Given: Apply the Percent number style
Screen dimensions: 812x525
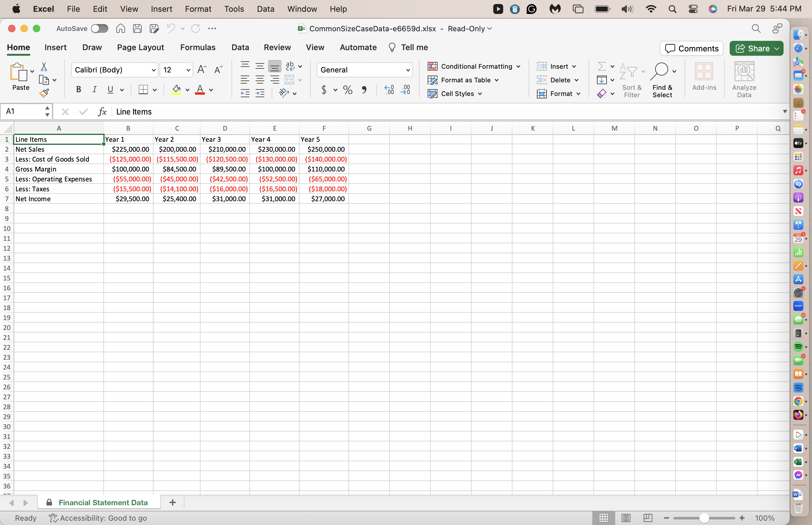Looking at the screenshot, I should 347,90.
